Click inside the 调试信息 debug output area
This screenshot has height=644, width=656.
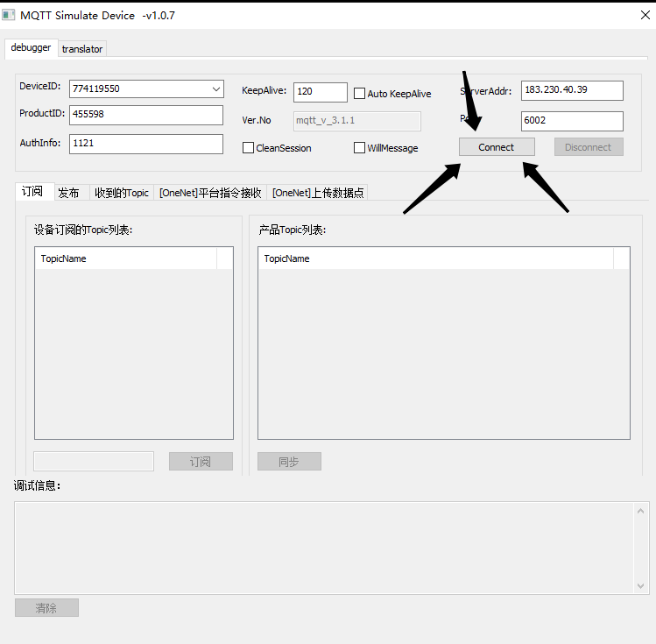324,548
